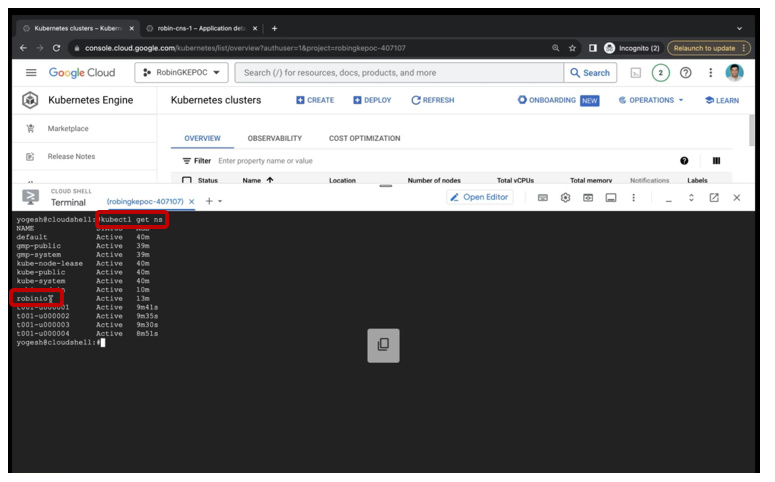
Task: Sort clusters by Name column
Action: pos(258,180)
